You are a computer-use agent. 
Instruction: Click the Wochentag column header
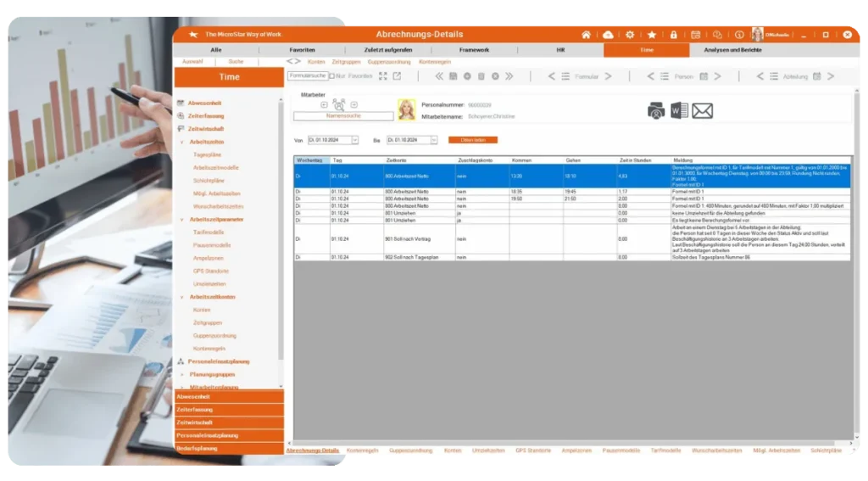[x=312, y=160]
